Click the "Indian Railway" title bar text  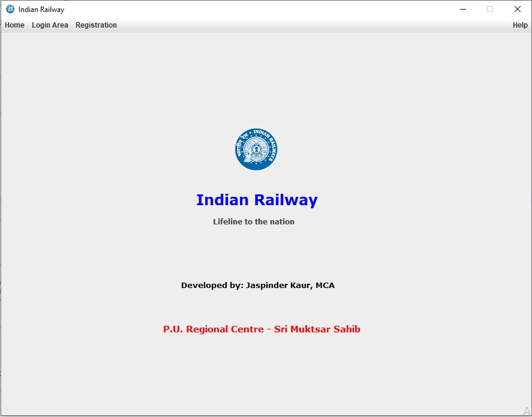pyautogui.click(x=41, y=10)
